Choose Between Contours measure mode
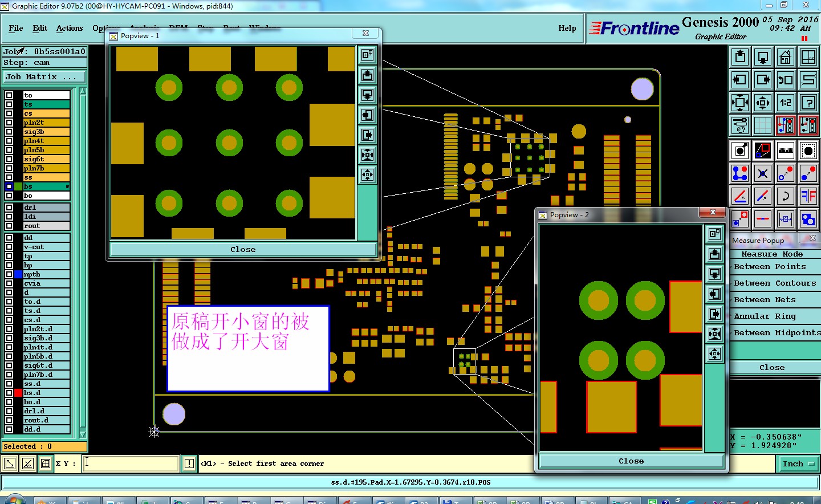Screen dimensions: 821x504 [x=775, y=283]
